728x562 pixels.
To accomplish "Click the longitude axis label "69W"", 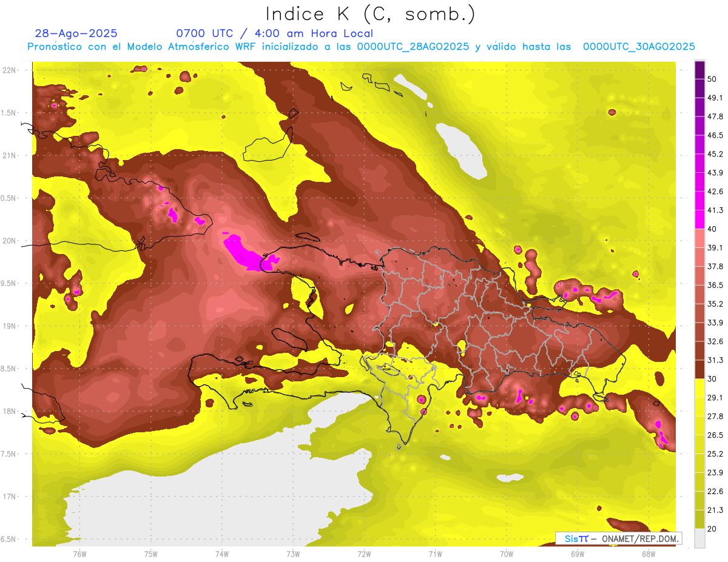I will coord(578,554).
